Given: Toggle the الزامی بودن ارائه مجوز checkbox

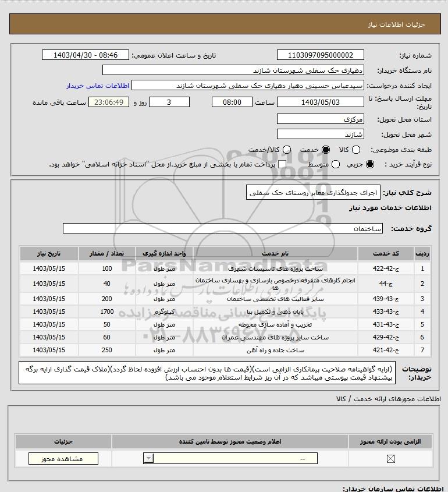Looking at the screenshot, I should 390,459.
